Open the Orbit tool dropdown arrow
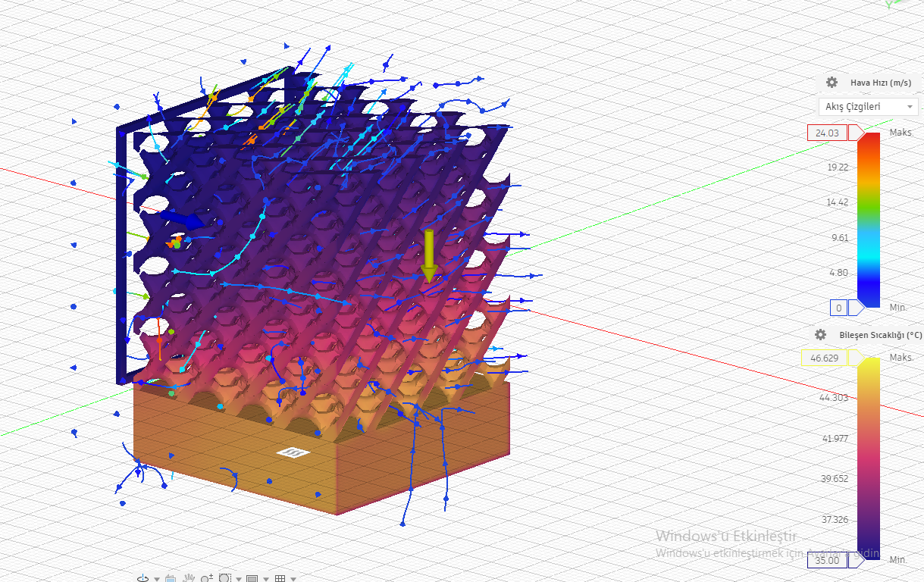The image size is (924, 582). click(156, 577)
